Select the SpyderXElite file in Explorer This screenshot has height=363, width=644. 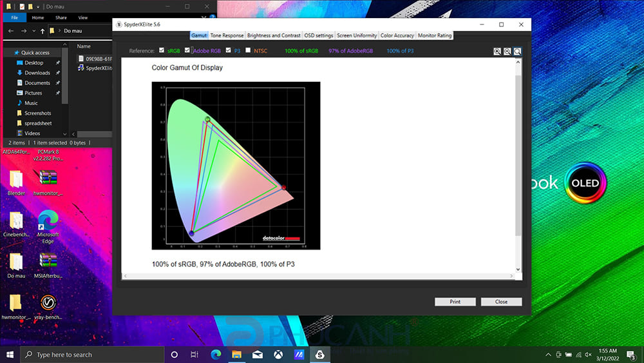[x=95, y=68]
